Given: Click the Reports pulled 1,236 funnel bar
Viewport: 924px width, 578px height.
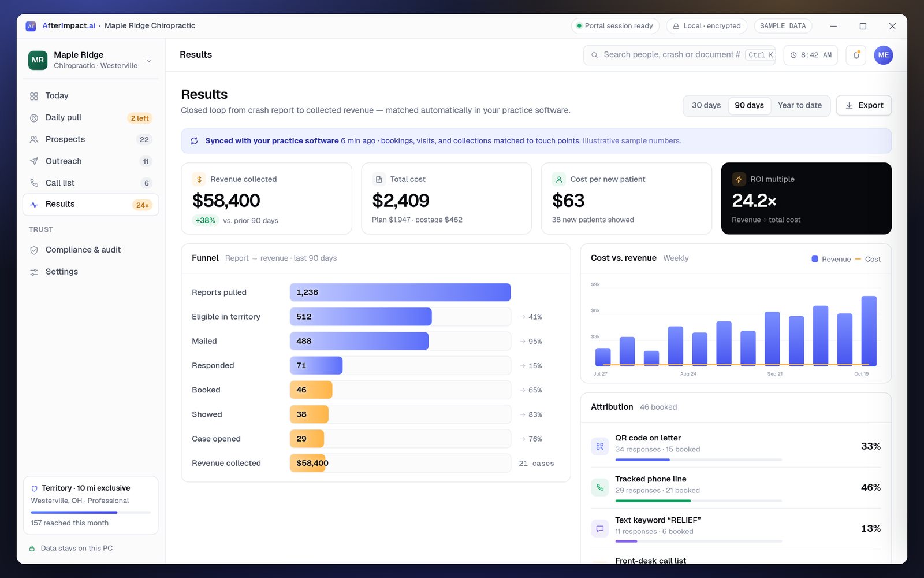Looking at the screenshot, I should click(400, 292).
